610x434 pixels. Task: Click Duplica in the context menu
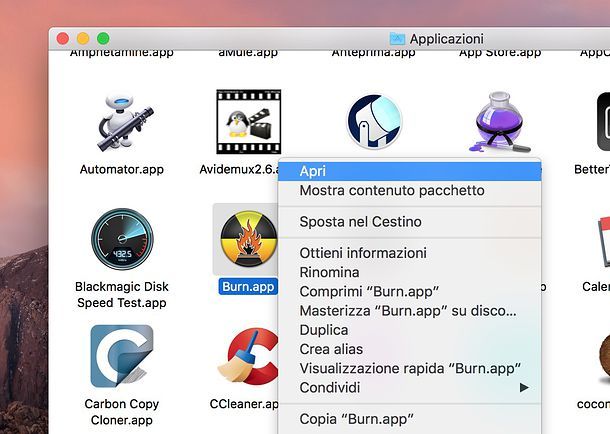point(410,330)
